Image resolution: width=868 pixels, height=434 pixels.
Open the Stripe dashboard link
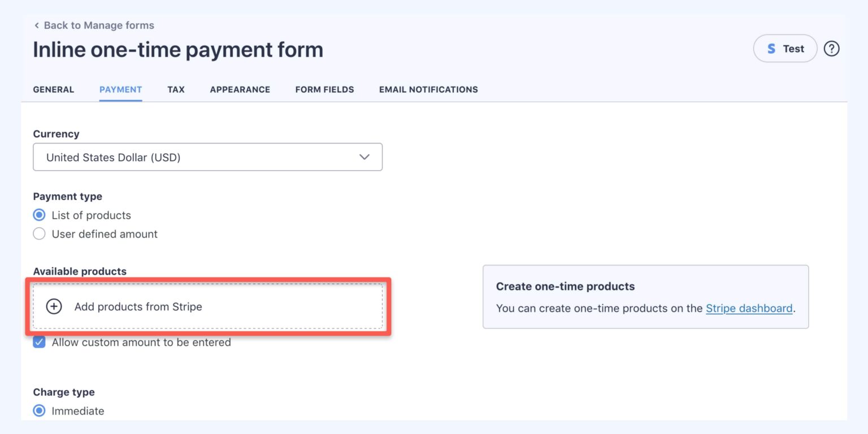pos(749,308)
